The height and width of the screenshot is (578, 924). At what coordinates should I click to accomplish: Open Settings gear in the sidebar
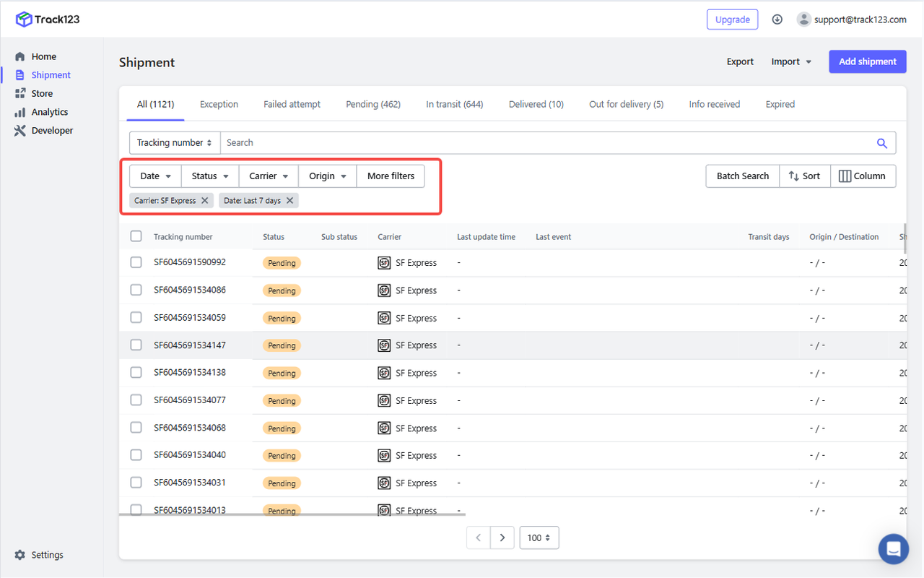point(20,555)
